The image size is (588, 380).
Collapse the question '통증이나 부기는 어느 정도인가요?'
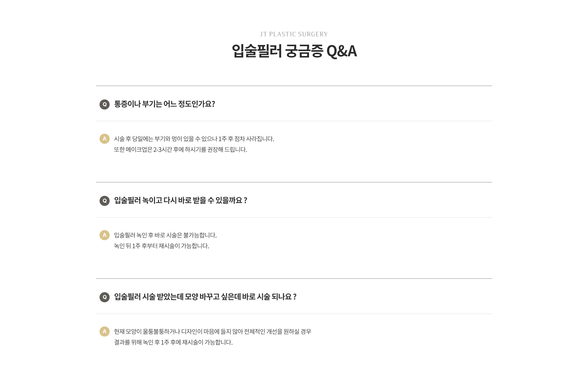pos(294,104)
